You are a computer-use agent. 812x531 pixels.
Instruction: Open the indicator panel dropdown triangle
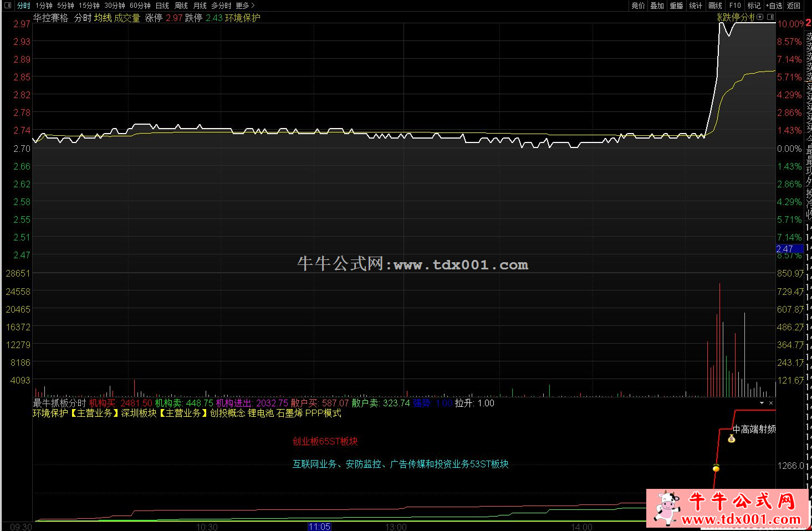762,403
